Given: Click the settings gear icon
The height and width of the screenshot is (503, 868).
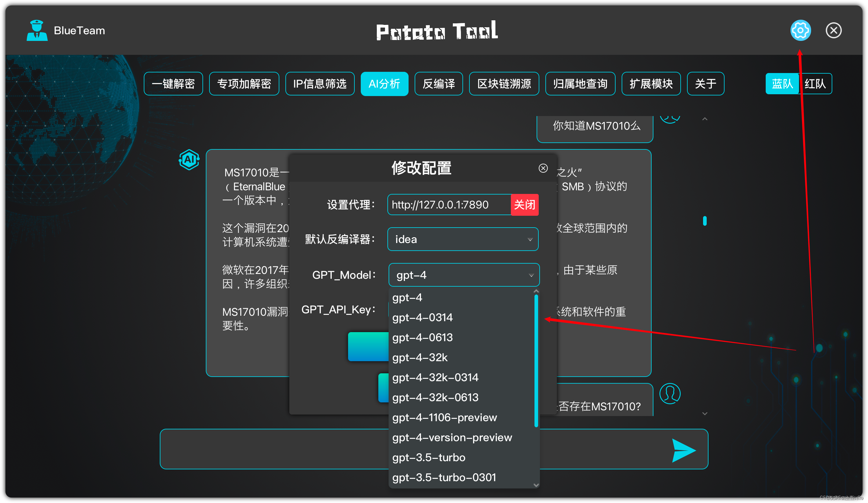Looking at the screenshot, I should (800, 30).
